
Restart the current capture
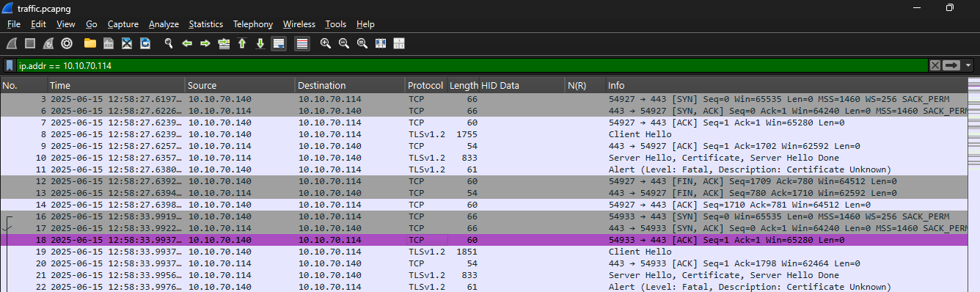tap(48, 44)
